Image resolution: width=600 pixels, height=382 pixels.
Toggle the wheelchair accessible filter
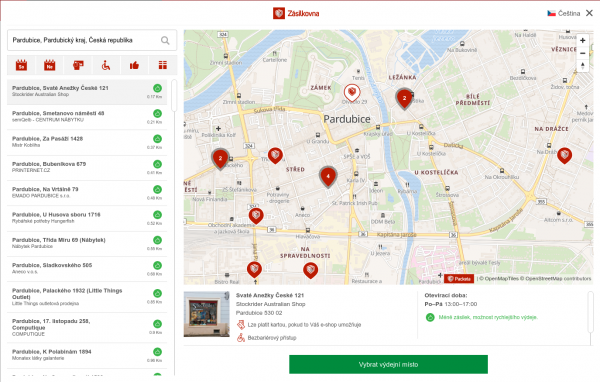tap(106, 65)
